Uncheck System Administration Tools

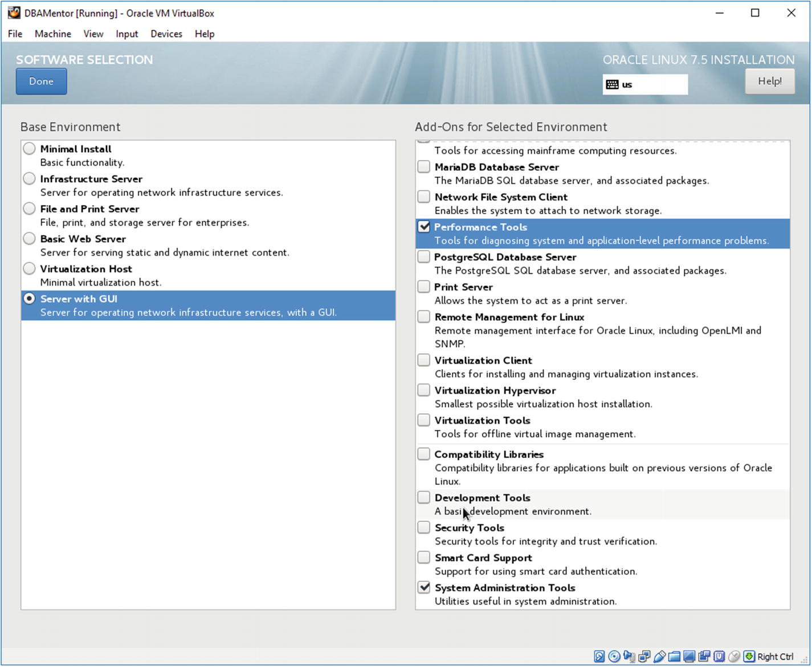[423, 587]
